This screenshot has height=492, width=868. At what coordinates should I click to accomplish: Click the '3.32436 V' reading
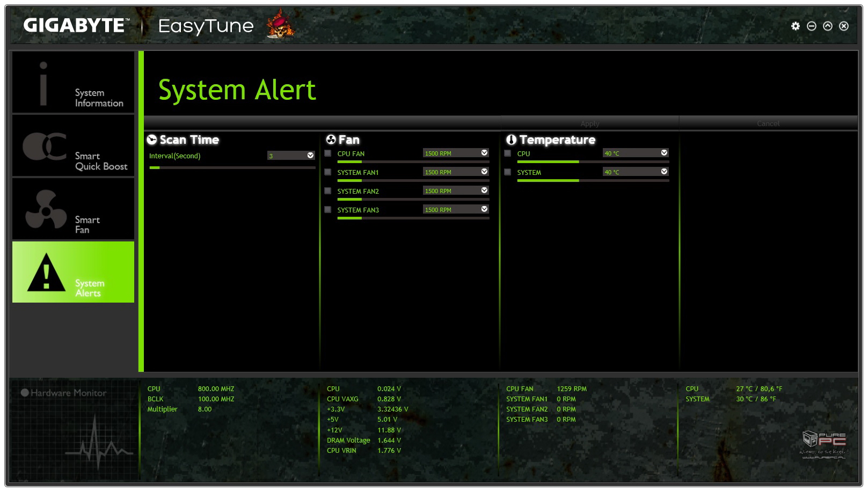click(x=392, y=409)
